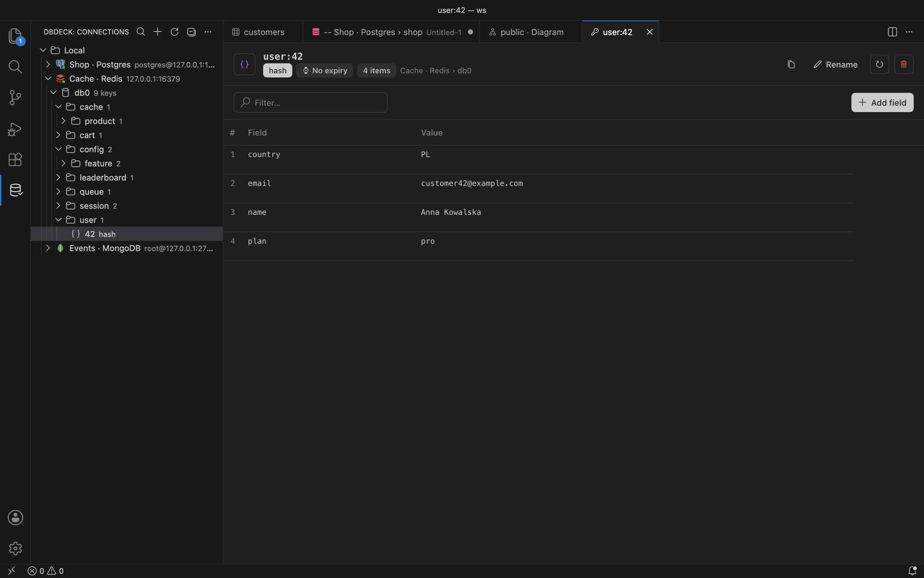The height and width of the screenshot is (578, 924).
Task: Focus the Filter input field
Action: (310, 103)
